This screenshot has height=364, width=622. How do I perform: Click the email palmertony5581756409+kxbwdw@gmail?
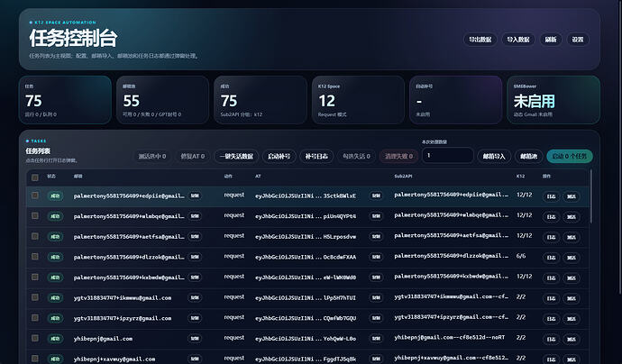tap(129, 278)
